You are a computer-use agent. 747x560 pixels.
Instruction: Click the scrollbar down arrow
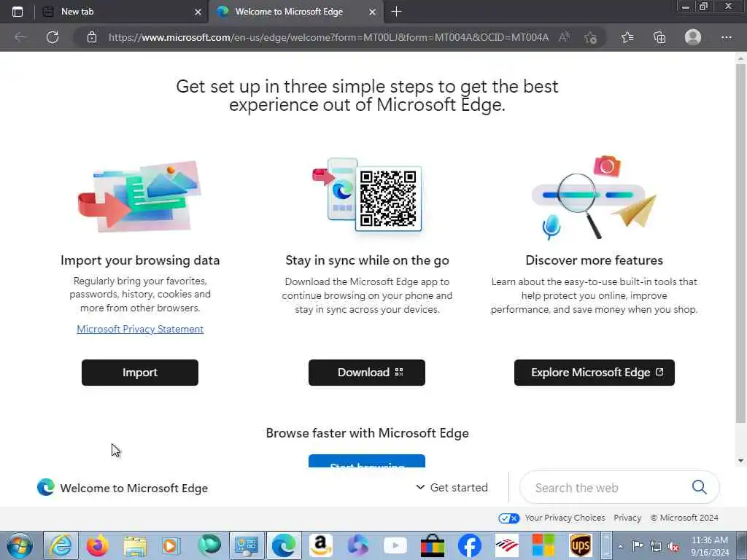coord(740,461)
